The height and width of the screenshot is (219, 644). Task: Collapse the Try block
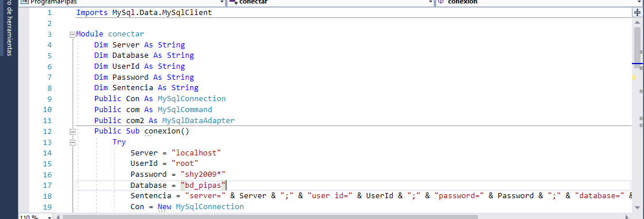(x=73, y=142)
